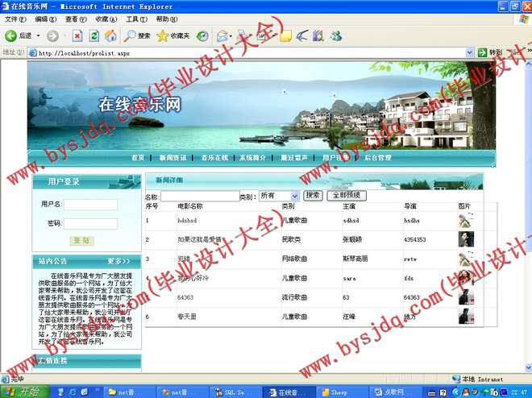Click the Mail envelope toolbar icon
Screen dimensions: 532x398
point(222,35)
